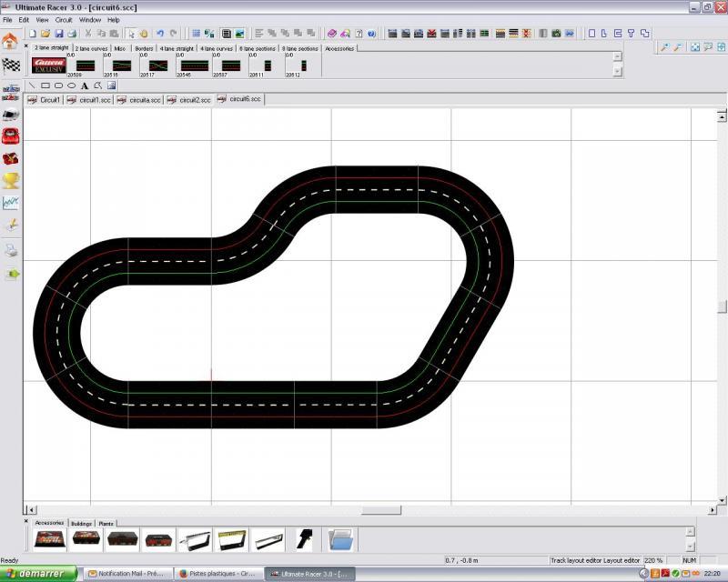Screen dimensions: 728x582
Task: Open the gold trophy championship icon
Action: pyautogui.click(x=11, y=180)
